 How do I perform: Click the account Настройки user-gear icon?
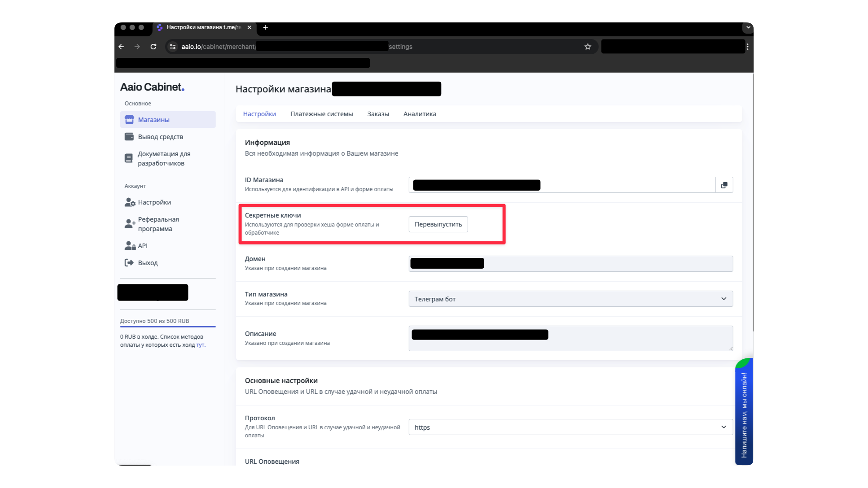pyautogui.click(x=130, y=202)
